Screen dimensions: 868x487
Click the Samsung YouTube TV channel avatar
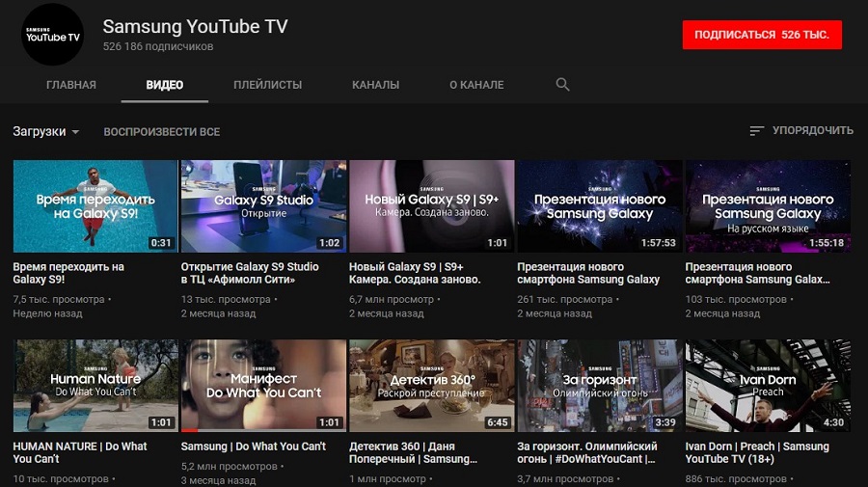(53, 35)
